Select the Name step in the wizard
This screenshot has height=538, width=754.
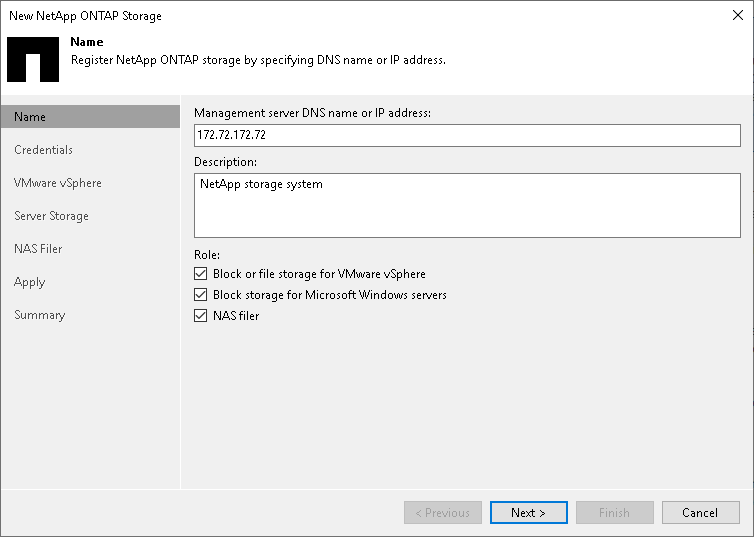90,117
